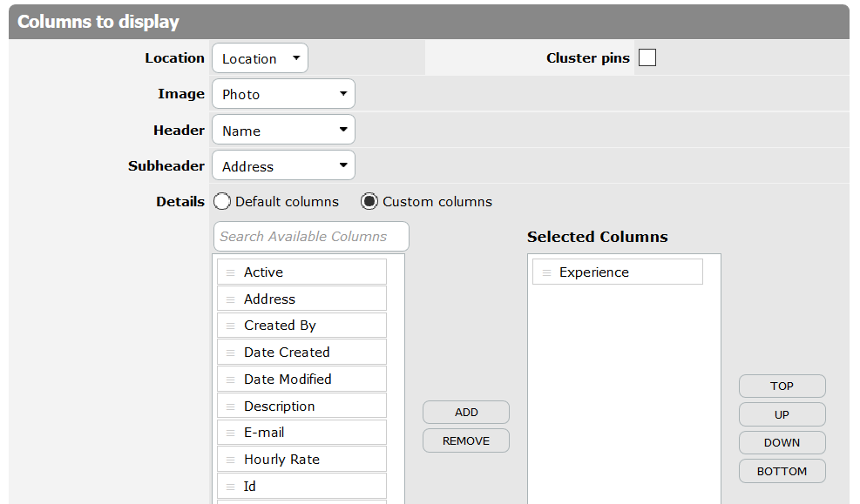Image resolution: width=860 pixels, height=504 pixels.
Task: Select the Default columns radio button
Action: pyautogui.click(x=222, y=202)
